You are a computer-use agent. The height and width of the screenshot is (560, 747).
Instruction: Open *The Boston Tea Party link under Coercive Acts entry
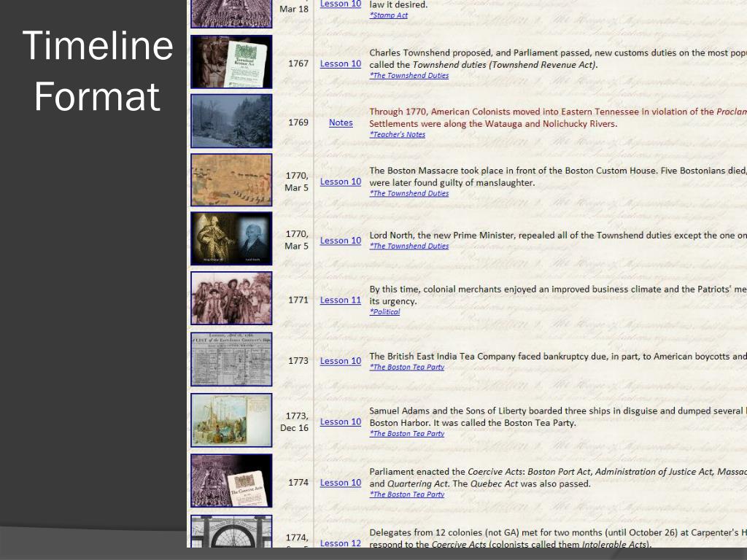[x=407, y=494]
